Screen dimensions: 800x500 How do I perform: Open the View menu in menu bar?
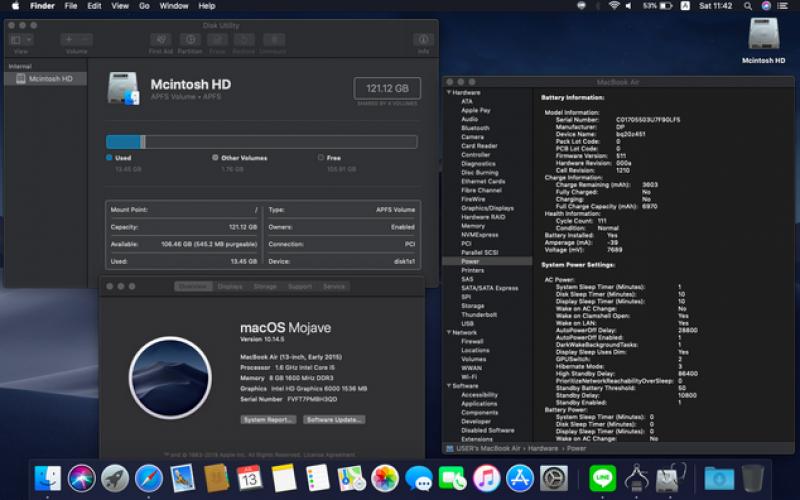pos(120,6)
